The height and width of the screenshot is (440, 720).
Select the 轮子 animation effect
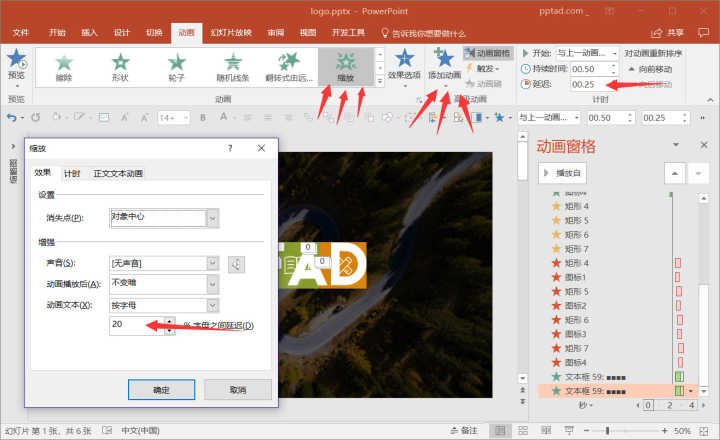tap(176, 67)
